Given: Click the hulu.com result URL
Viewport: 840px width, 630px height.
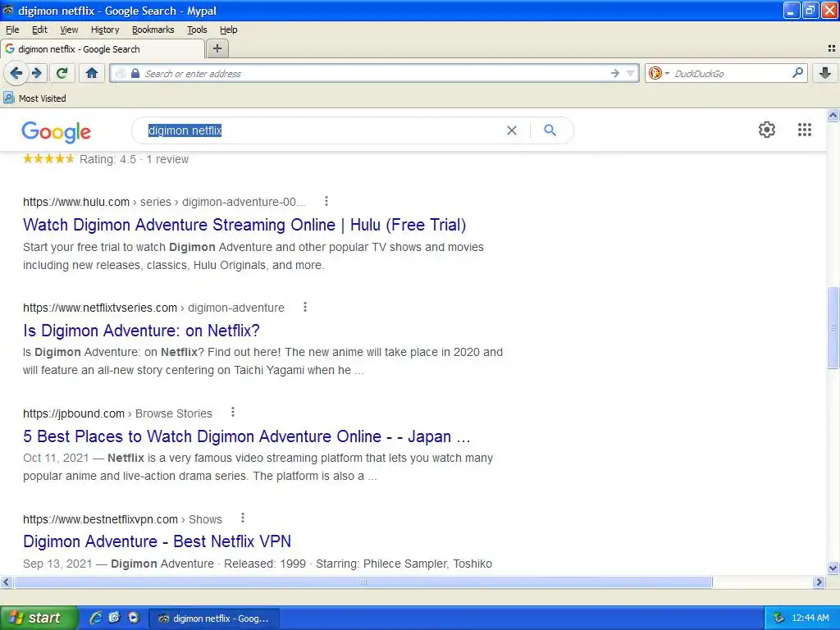Looking at the screenshot, I should pos(164,202).
